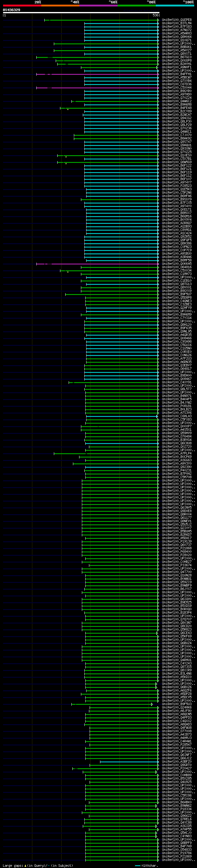Image resolution: width=197 pixels, height=868 pixels.
Task: Click the purple ~60% identity legend bar
Action: [99, 6]
